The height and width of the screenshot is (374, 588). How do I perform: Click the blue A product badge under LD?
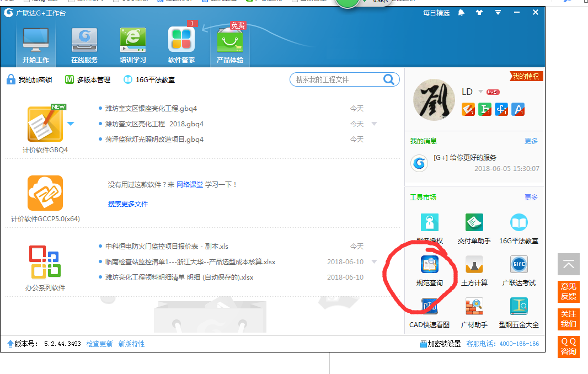tap(518, 109)
